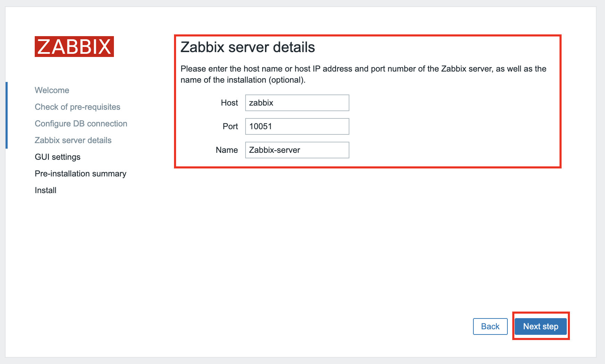This screenshot has width=605, height=364.
Task: Select Zabbix server details in sidebar
Action: 73,140
